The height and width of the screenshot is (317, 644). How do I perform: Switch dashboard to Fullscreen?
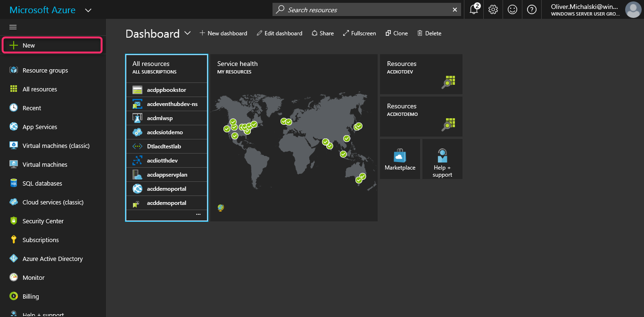click(x=359, y=33)
